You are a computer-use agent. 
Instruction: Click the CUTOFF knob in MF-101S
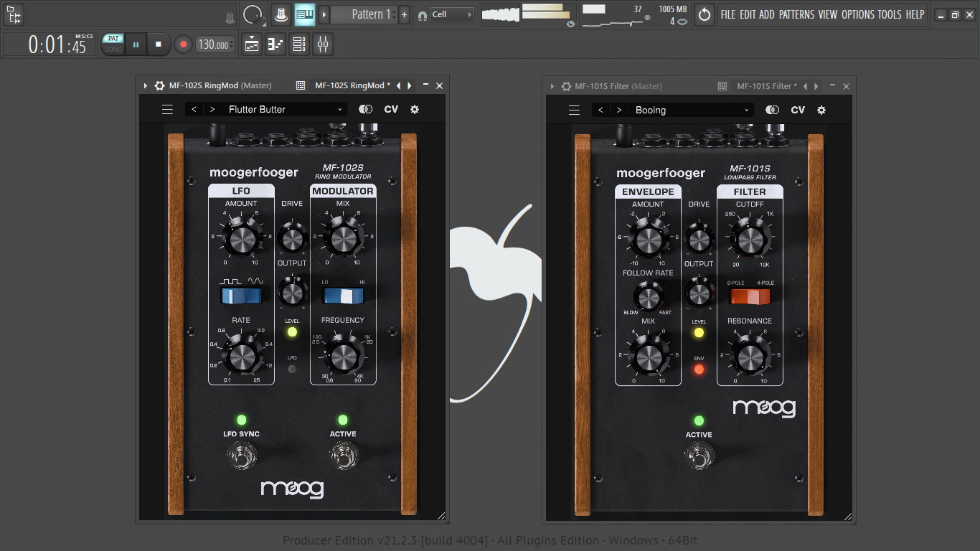750,238
